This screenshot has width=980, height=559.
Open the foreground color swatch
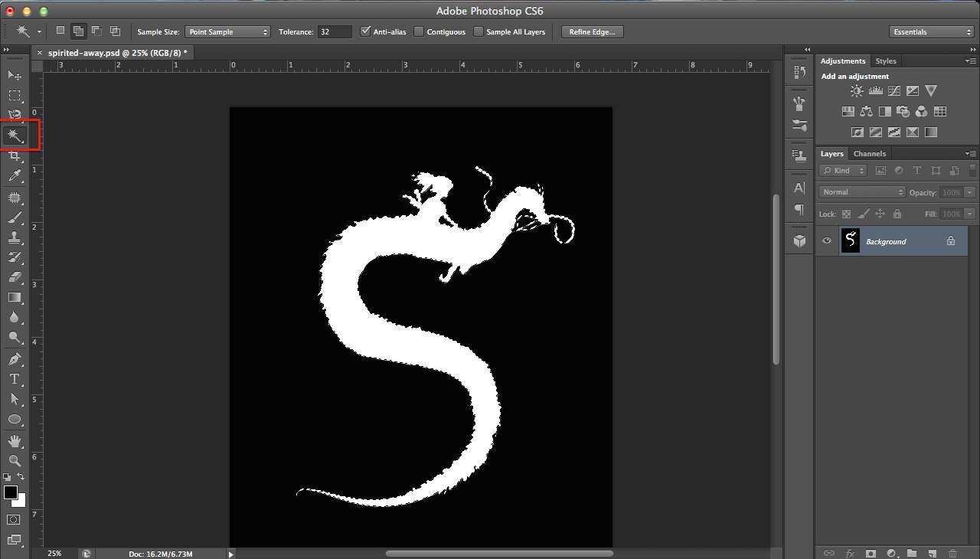tap(11, 492)
